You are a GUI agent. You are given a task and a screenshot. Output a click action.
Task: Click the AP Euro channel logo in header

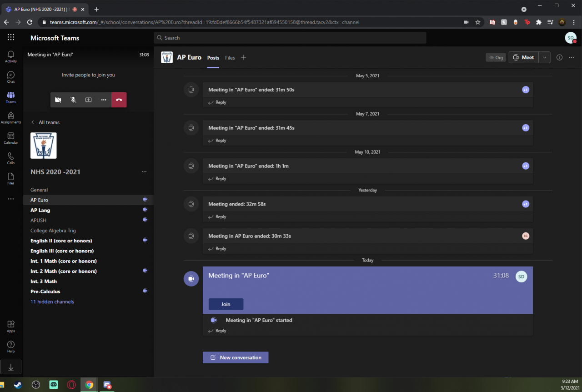point(167,57)
